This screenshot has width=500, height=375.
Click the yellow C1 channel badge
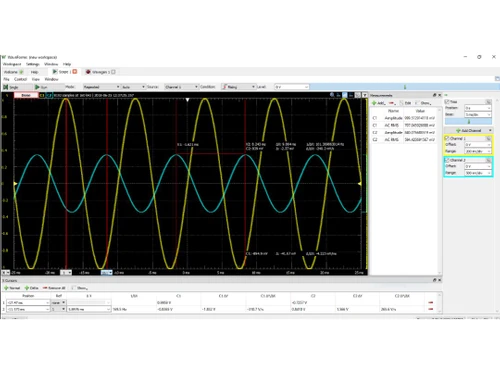[42, 95]
